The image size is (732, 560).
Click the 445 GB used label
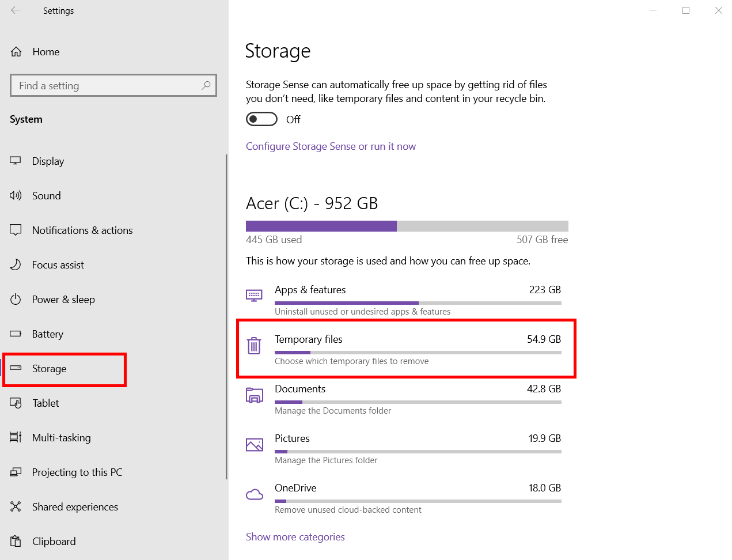click(x=274, y=240)
